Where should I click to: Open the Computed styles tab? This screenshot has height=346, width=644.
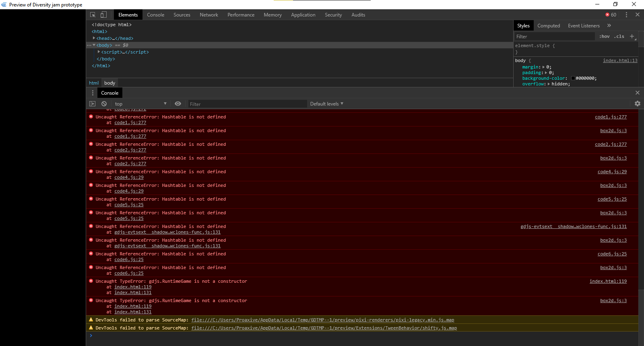(548, 26)
